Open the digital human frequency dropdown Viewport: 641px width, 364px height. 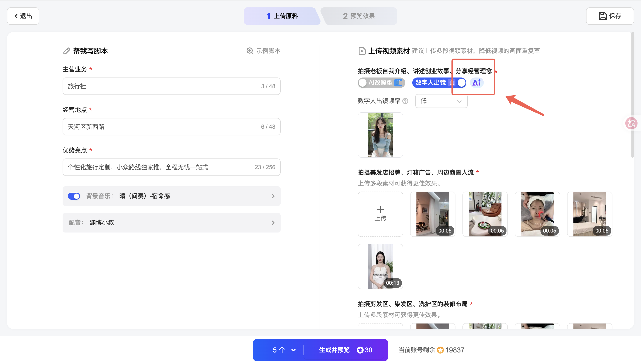point(441,101)
